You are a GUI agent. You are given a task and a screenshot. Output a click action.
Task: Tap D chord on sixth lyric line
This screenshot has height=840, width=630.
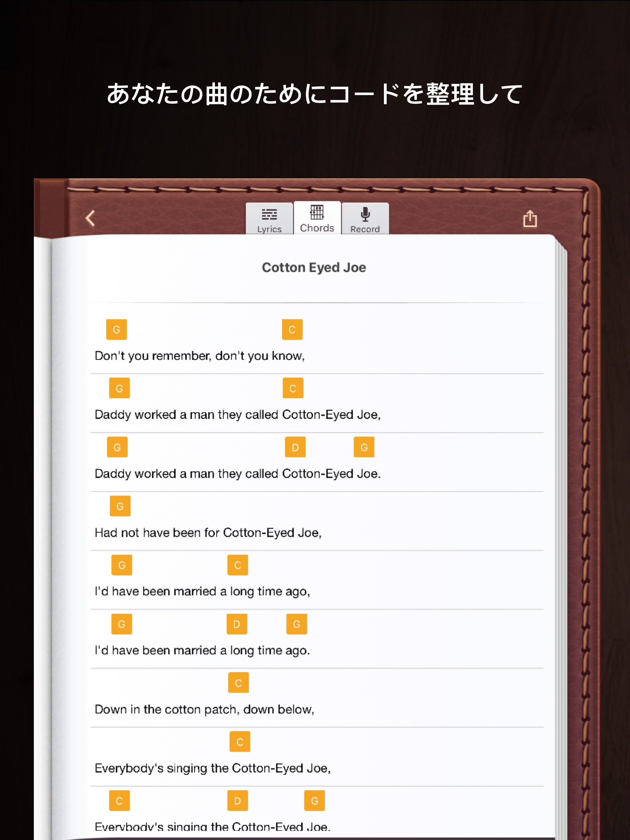(237, 624)
